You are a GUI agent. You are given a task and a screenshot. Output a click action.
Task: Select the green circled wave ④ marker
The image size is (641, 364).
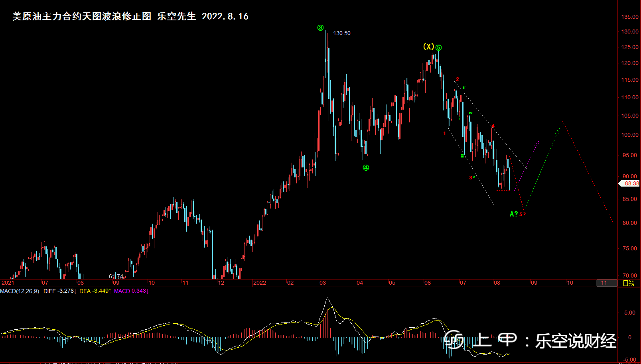tap(366, 167)
